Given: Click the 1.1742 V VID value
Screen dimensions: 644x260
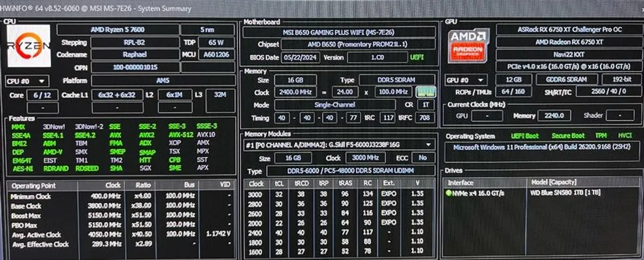Looking at the screenshot, I should pyautogui.click(x=218, y=235).
